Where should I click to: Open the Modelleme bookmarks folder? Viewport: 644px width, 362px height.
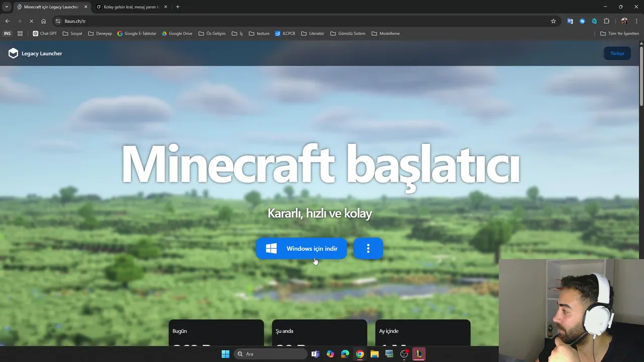[x=386, y=34]
